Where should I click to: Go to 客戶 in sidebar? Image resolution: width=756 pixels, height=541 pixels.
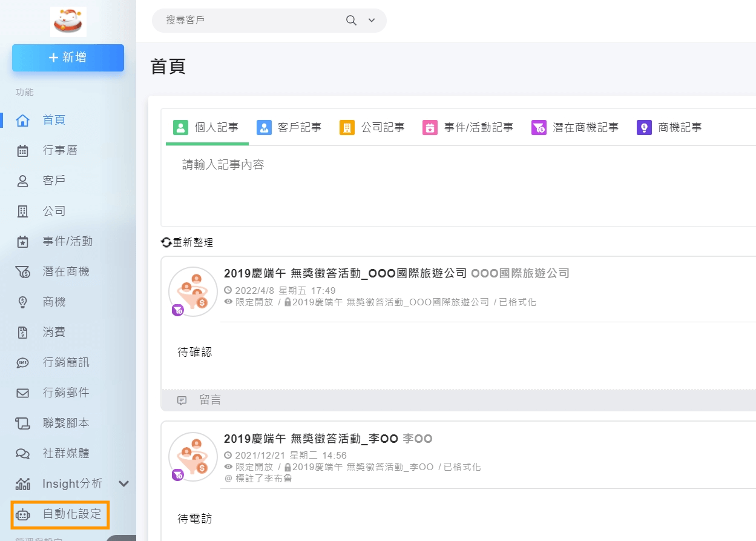point(54,181)
